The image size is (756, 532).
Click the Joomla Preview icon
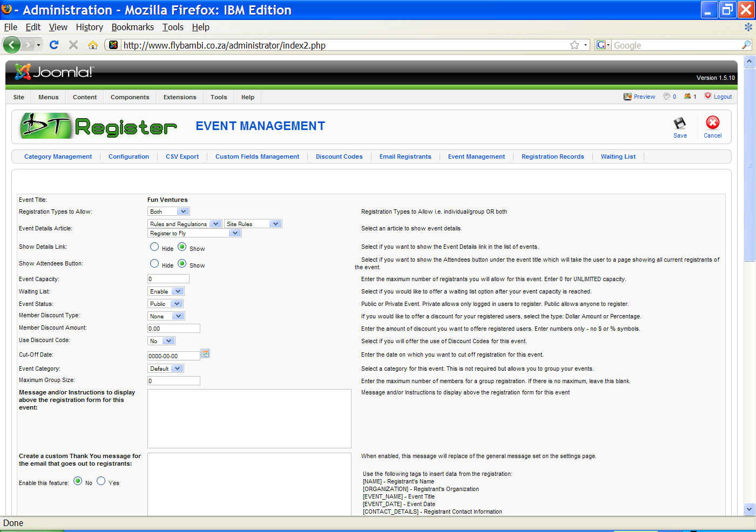point(627,97)
